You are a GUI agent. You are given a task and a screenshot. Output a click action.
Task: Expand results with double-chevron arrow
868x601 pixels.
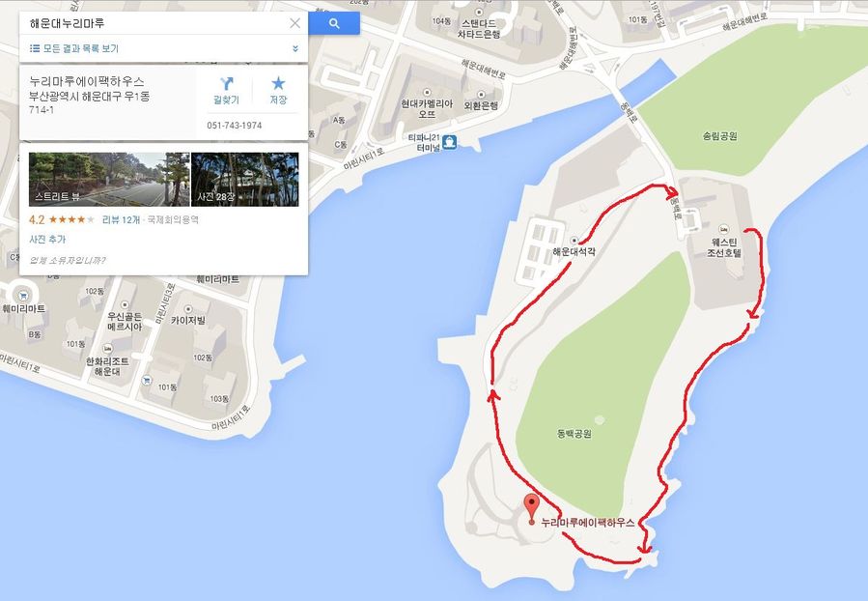[295, 48]
